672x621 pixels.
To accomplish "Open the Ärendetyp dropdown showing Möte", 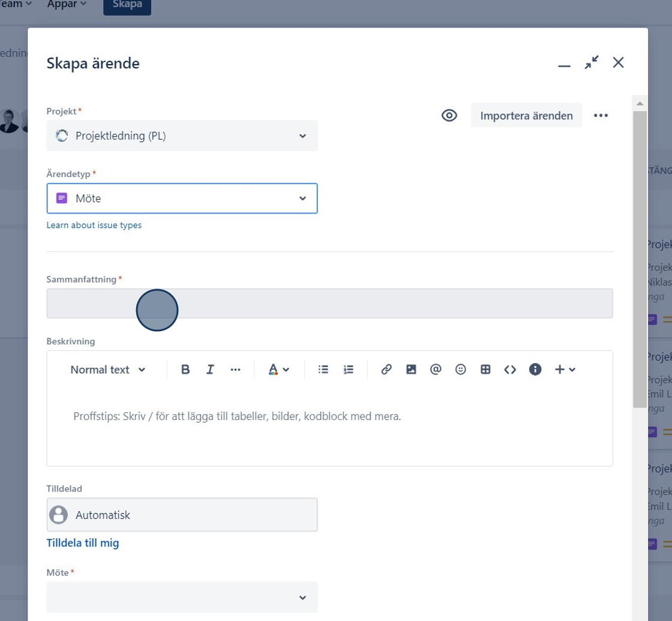I will coord(182,199).
